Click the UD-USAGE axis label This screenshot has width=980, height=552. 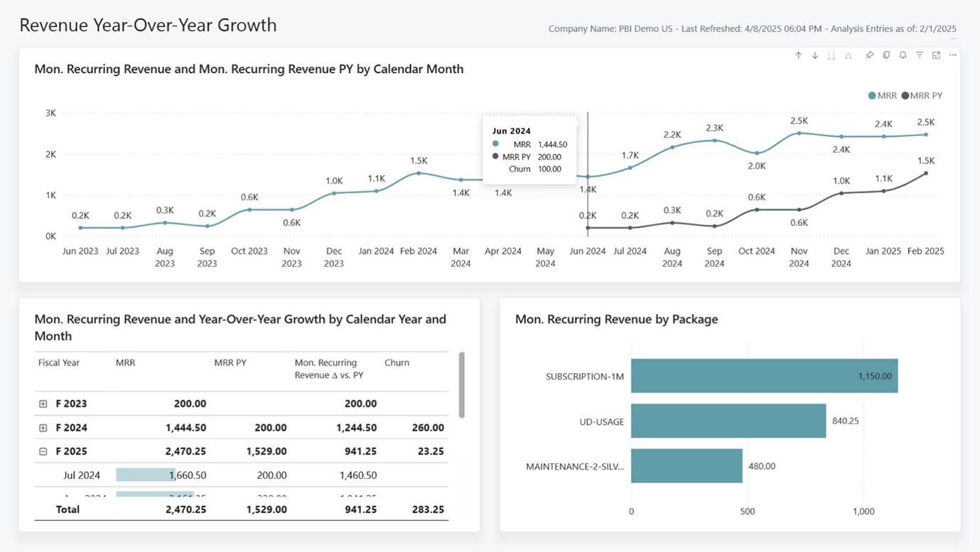pos(602,421)
